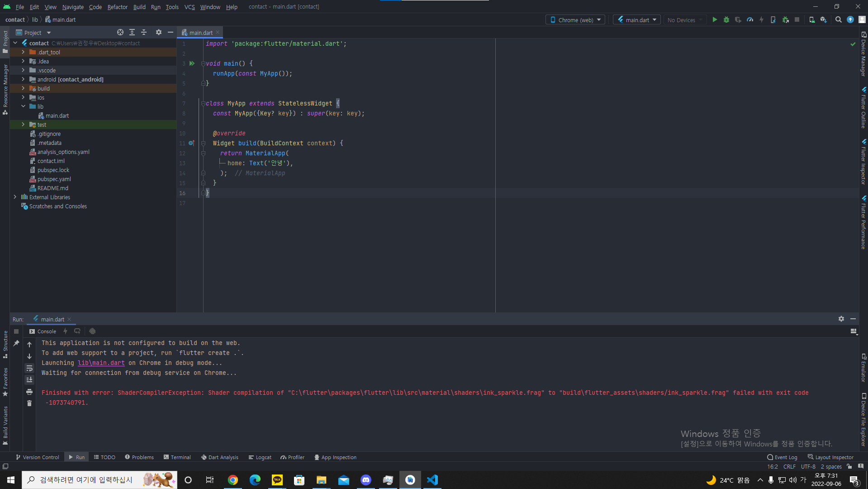Open the Tools menu
Viewport: 868px width, 489px height.
tap(172, 7)
